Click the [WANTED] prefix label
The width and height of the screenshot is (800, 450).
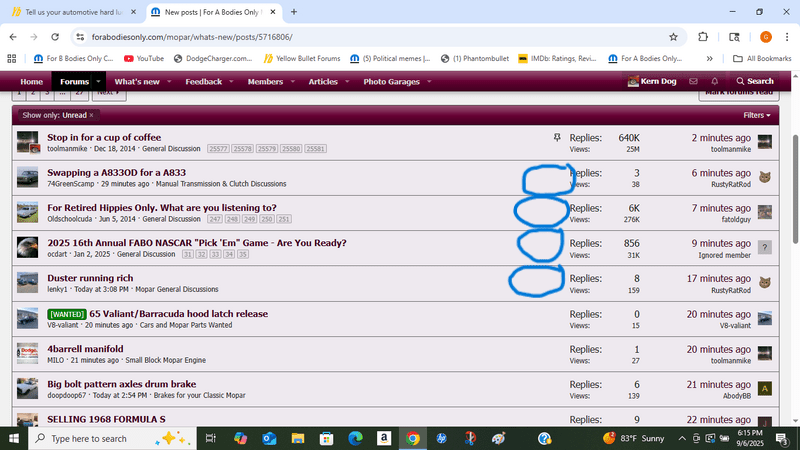(67, 314)
